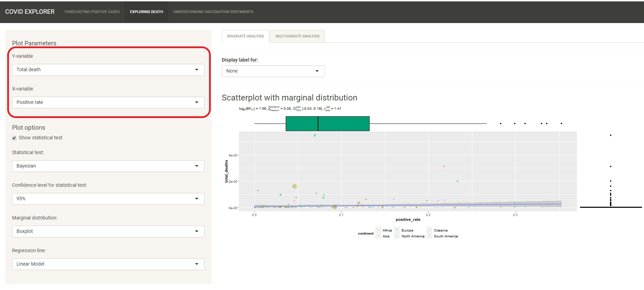Expand the Regression line Linear Model dropdown
This screenshot has height=290, width=644.
tap(108, 264)
